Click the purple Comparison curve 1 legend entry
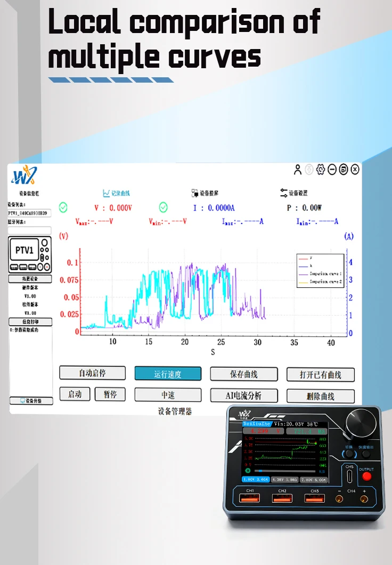 [x=320, y=274]
